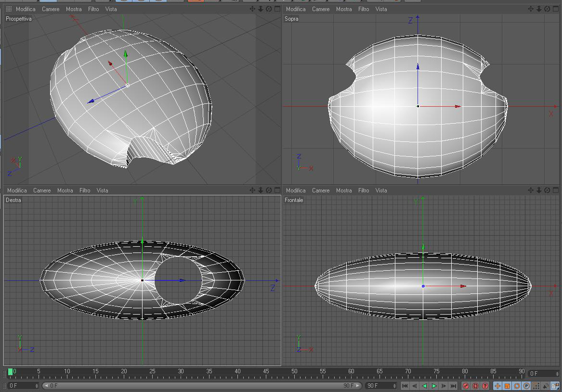The width and height of the screenshot is (562, 392).
Task: Click the rotate camera icon in Sopra view
Action: pyautogui.click(x=547, y=9)
